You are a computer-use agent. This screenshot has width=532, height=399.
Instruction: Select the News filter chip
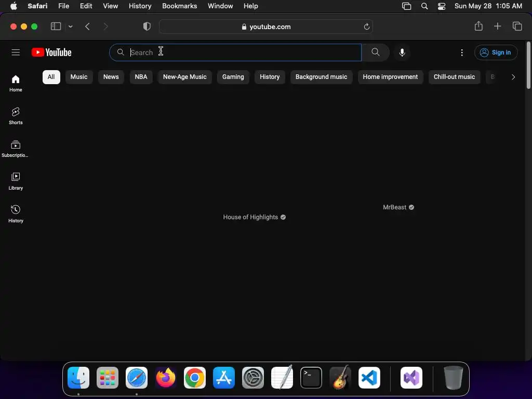[111, 77]
